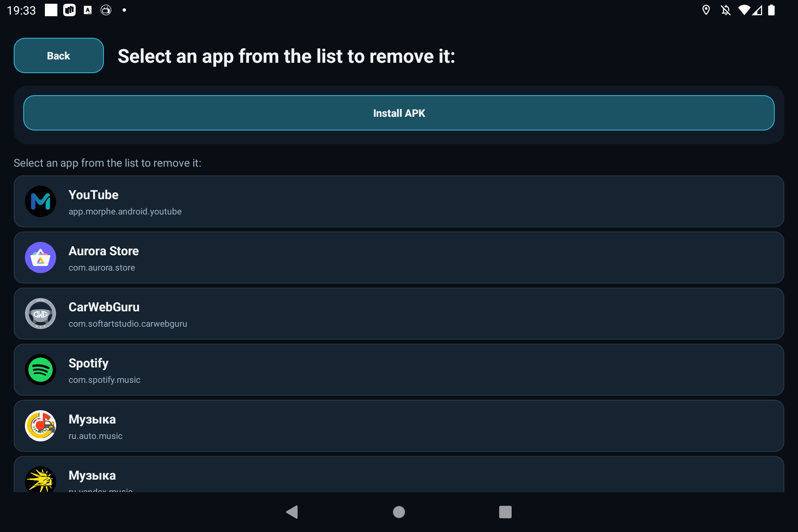Click package name ru.auto.music
The width and height of the screenshot is (798, 532).
tap(96, 436)
